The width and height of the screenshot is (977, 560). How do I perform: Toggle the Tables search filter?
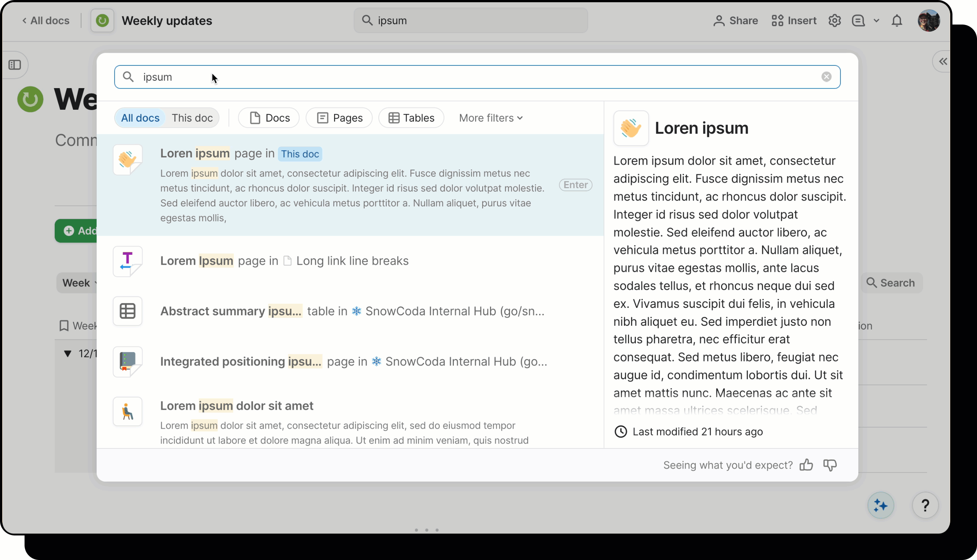point(411,118)
